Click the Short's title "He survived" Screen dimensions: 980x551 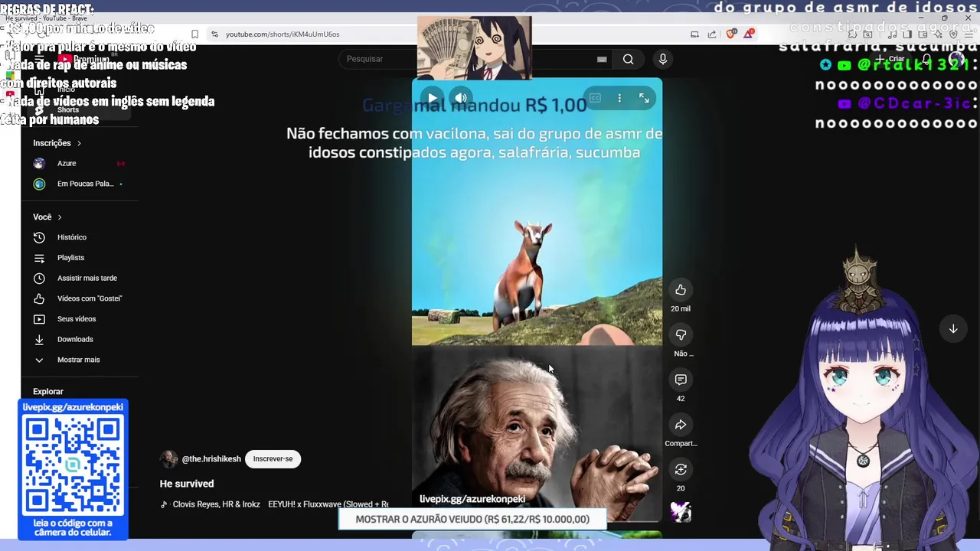click(x=187, y=484)
